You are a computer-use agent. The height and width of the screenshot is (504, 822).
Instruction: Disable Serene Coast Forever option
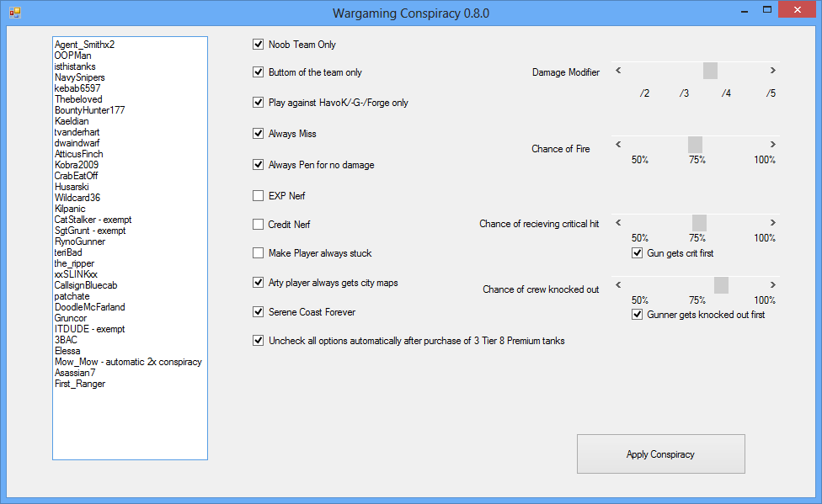pos(258,311)
